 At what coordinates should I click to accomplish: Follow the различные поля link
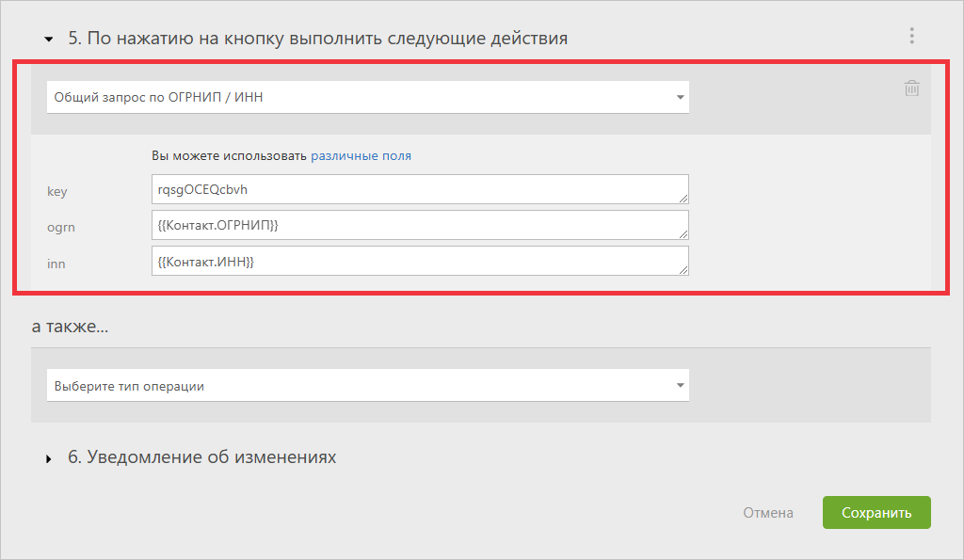click(361, 155)
